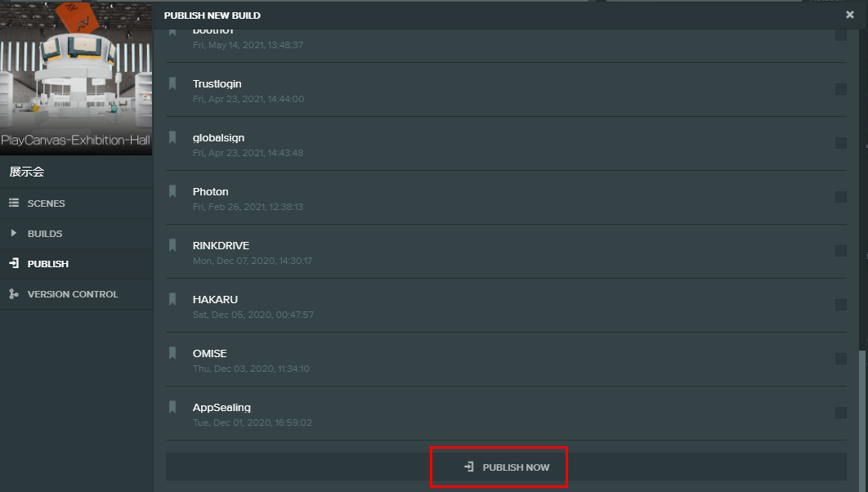The width and height of the screenshot is (868, 492).
Task: Click the PlayCanvas-Exhibition-Hall project thumbnail
Action: tap(76, 78)
